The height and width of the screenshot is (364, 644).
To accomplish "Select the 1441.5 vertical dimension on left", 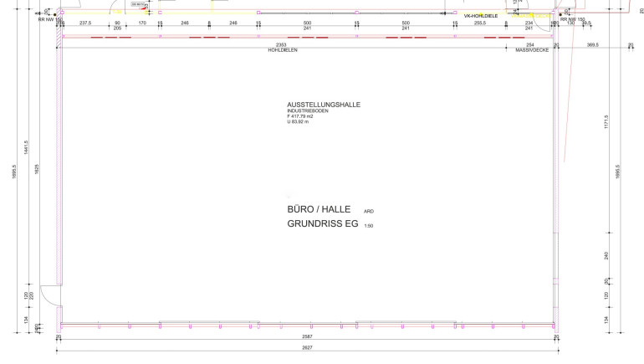I will pyautogui.click(x=27, y=148).
